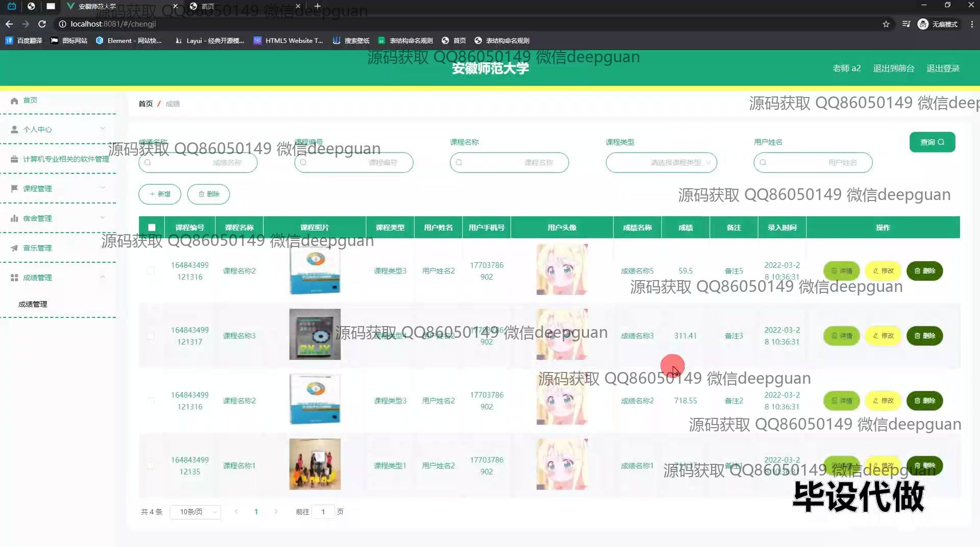Check the checkbox on the 成绩名称5 row
This screenshot has height=547, width=980.
point(151,271)
